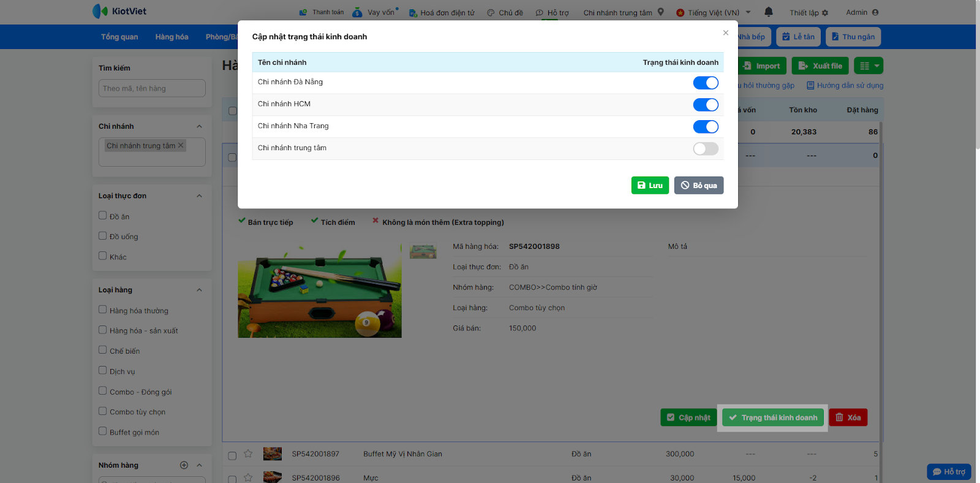Open the Hỗ trợ chat bubble
The width and height of the screenshot is (980, 483).
pyautogui.click(x=949, y=471)
